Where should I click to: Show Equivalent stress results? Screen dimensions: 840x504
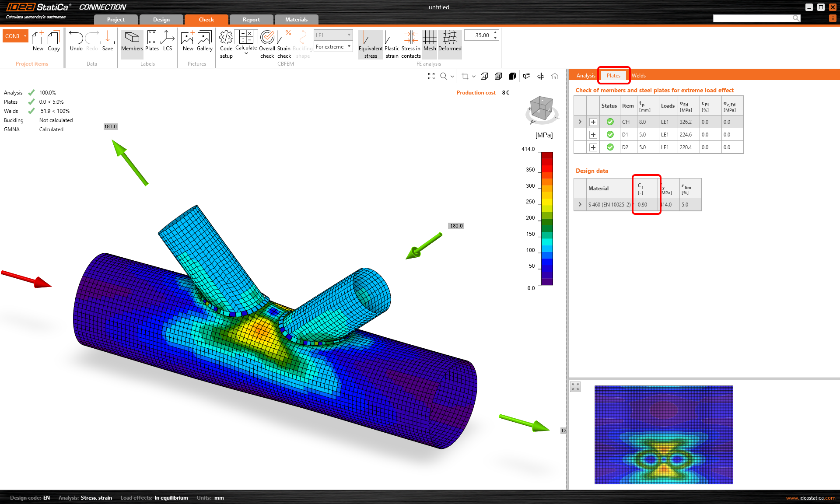pos(370,44)
